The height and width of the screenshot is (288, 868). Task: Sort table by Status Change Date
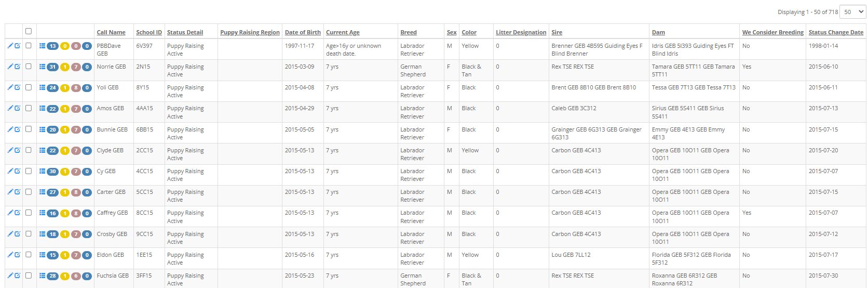click(836, 32)
